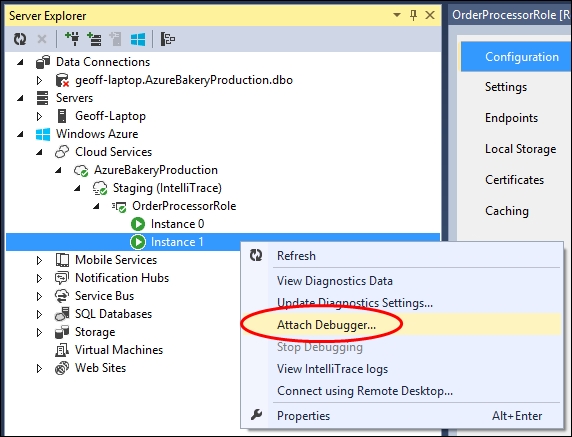Click the Properties wrench icon
The height and width of the screenshot is (437, 572).
(256, 415)
